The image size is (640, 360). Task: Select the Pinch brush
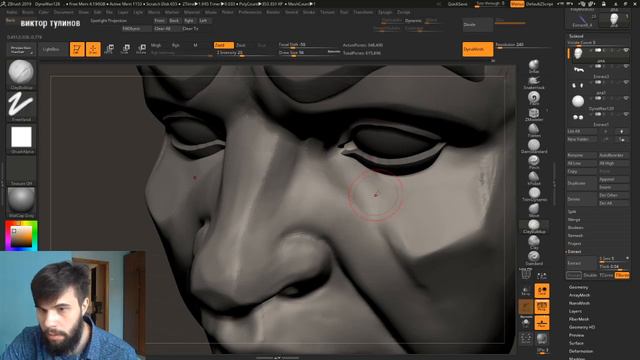click(533, 162)
